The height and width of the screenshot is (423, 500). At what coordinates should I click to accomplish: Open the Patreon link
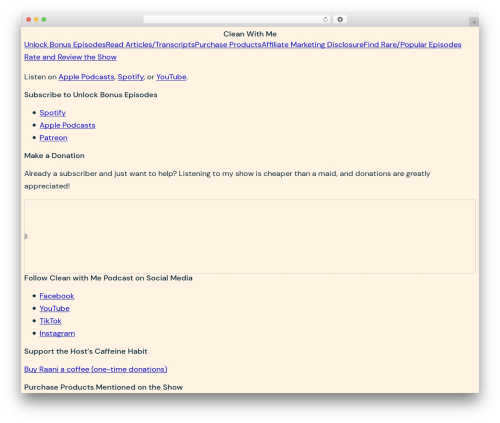point(53,138)
